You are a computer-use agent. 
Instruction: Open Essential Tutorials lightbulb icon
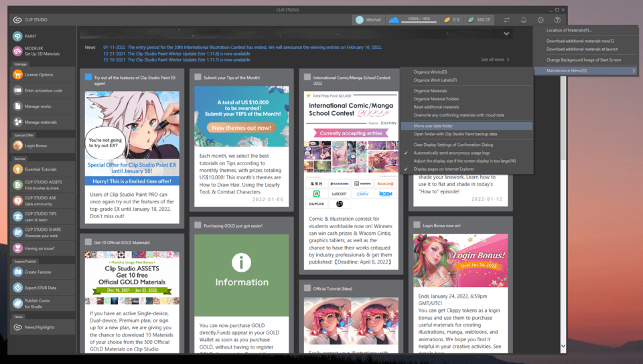(x=17, y=169)
